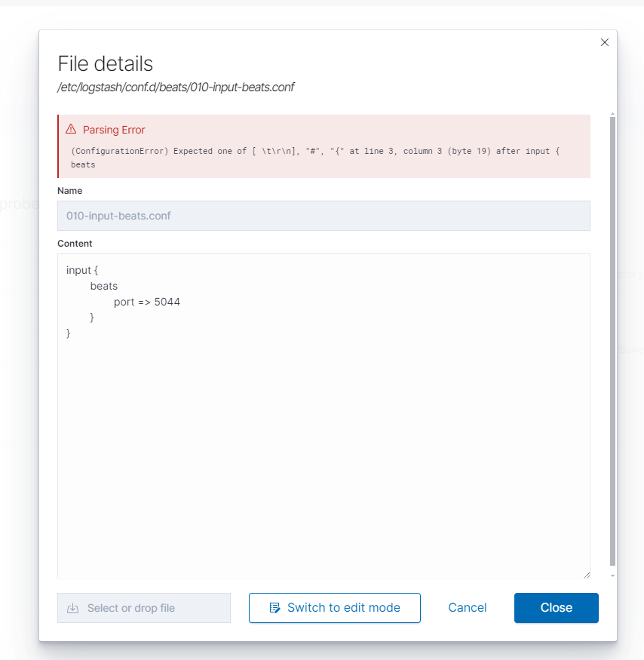Click the "input {" line in Content
Image resolution: width=644 pixels, height=660 pixels.
82,270
